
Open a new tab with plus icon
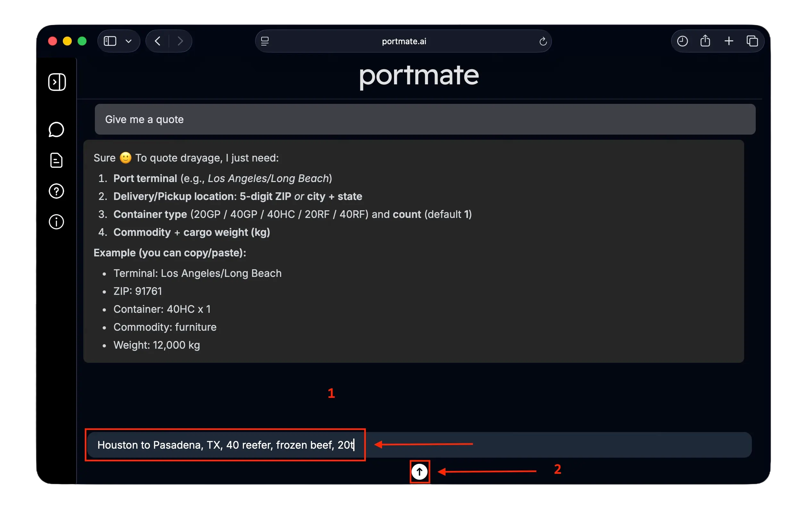click(x=729, y=41)
